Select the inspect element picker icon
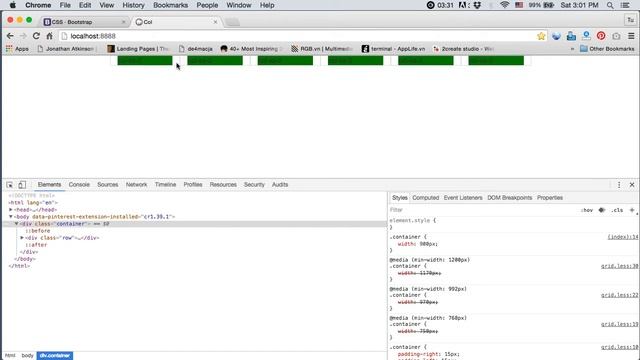The width and height of the screenshot is (640, 360). coord(9,184)
